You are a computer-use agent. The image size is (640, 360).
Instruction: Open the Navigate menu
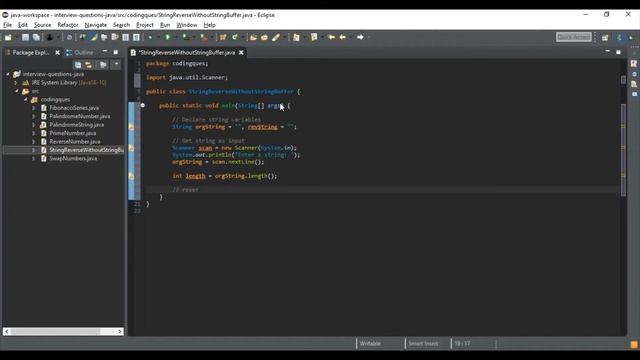[x=96, y=25]
